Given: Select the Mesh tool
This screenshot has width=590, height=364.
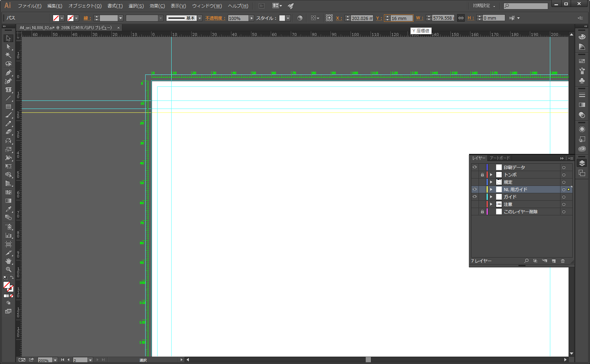Looking at the screenshot, I should pos(8,192).
